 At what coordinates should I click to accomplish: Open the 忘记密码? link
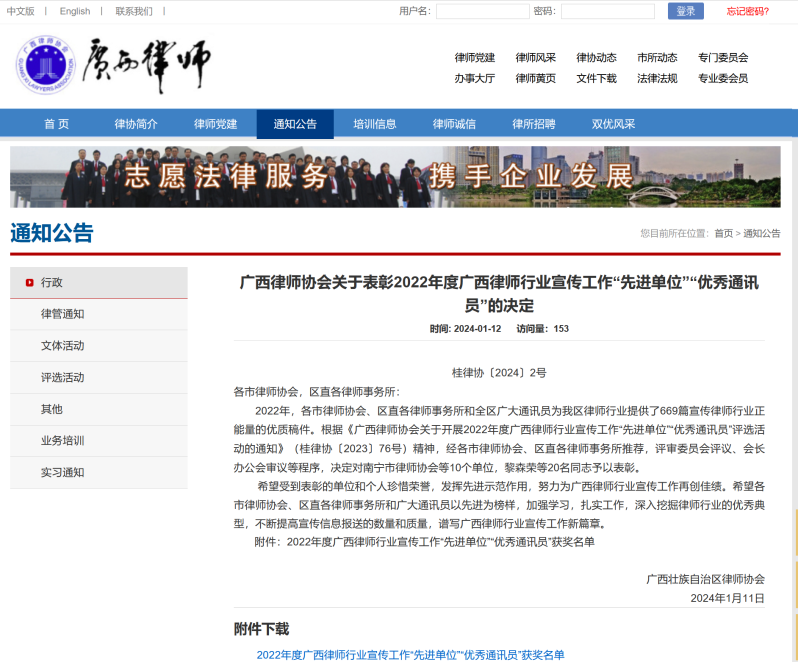coord(747,11)
